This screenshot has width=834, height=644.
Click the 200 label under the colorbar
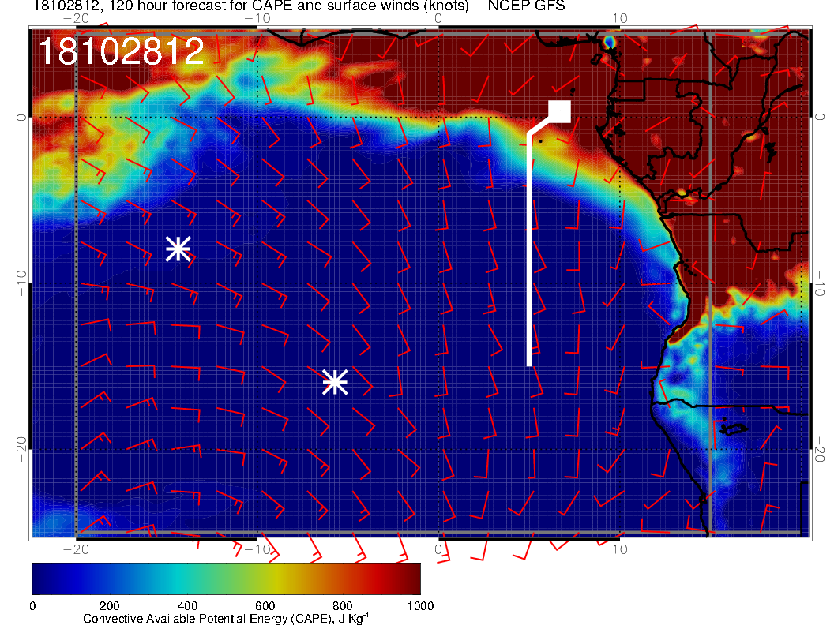109,606
